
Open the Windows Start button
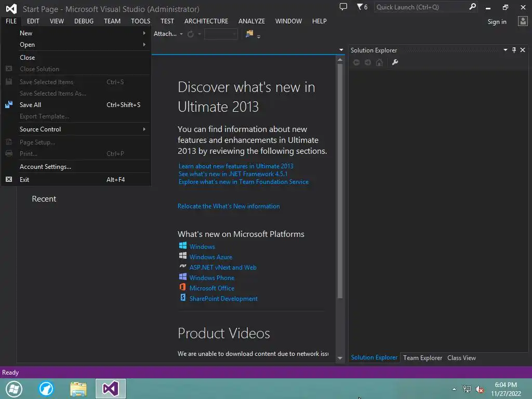[x=14, y=389]
